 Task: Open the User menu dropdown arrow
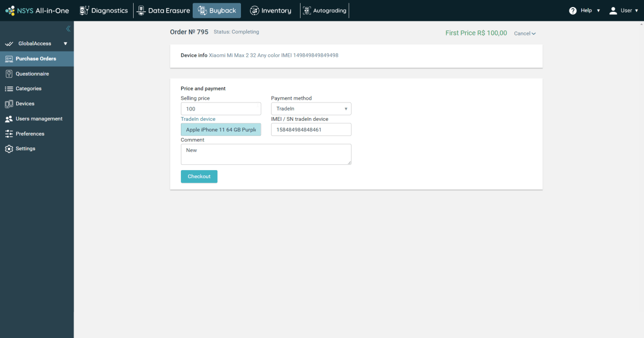pos(637,11)
